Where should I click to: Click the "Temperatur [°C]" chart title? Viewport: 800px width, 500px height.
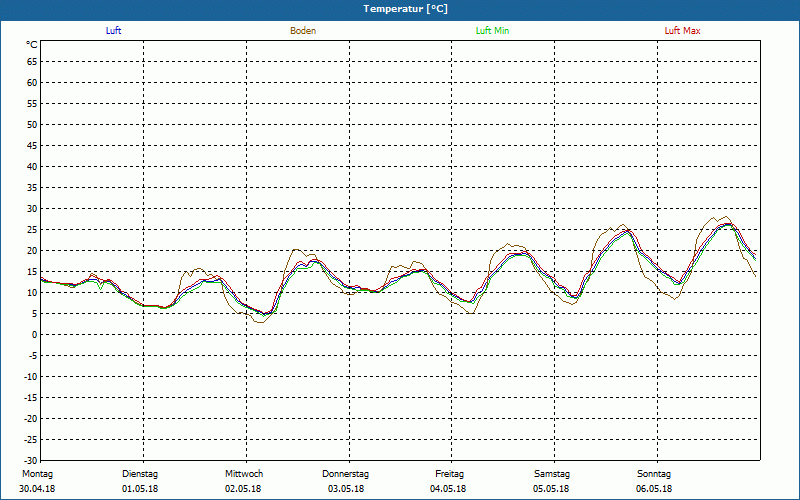click(x=406, y=9)
